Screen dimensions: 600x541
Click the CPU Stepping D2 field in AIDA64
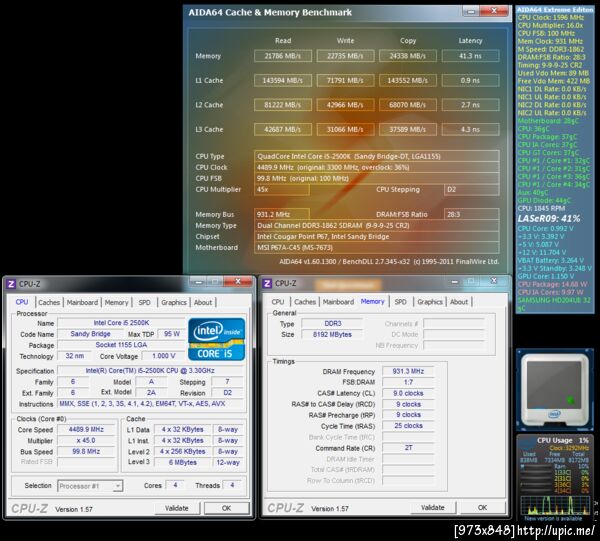pos(471,189)
